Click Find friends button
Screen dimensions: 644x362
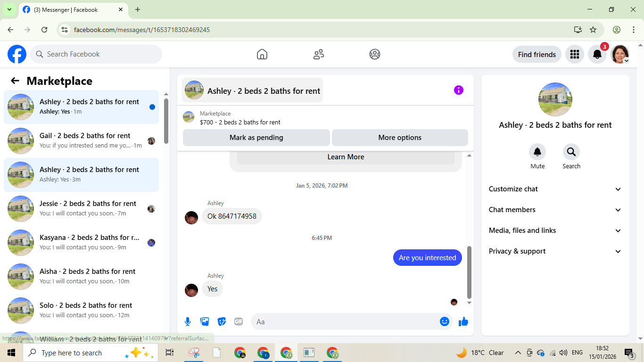537,54
